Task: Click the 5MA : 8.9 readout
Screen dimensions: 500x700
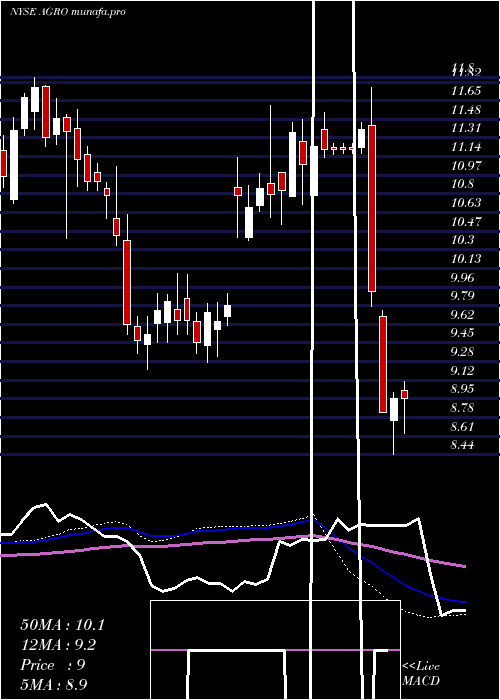Action: point(56,685)
